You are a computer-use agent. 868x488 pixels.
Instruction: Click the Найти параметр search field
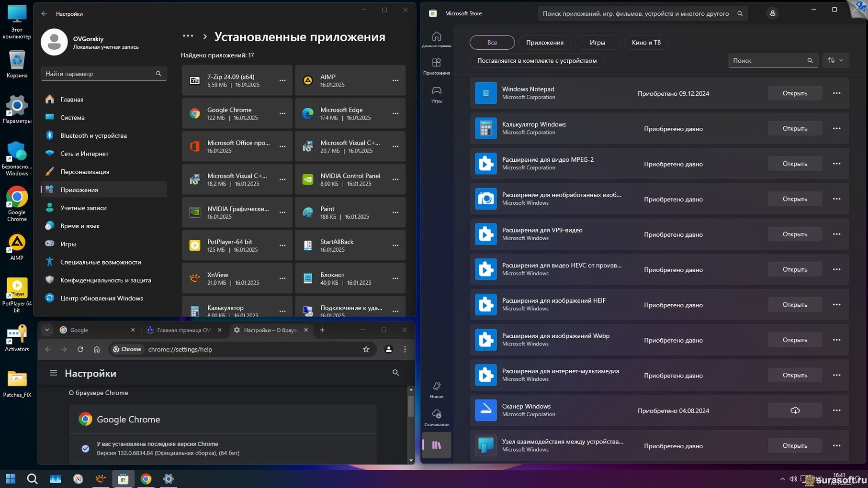104,74
